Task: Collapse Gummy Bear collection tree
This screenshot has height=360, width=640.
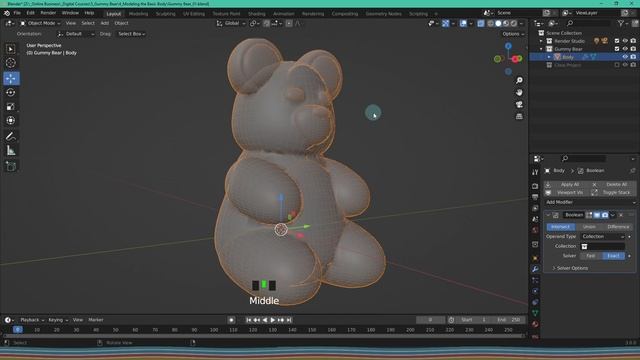Action: 541,49
